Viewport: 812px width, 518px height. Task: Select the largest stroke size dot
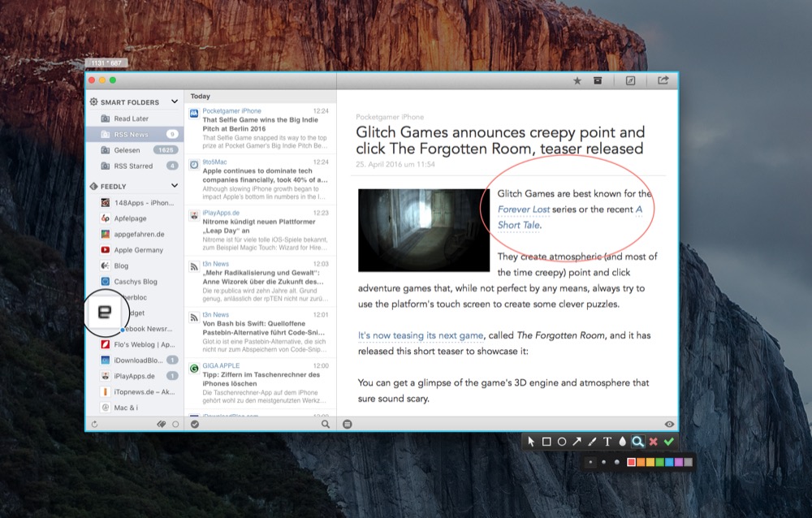616,462
